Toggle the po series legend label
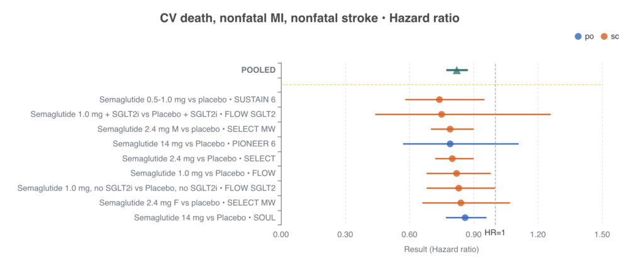 tap(589, 36)
